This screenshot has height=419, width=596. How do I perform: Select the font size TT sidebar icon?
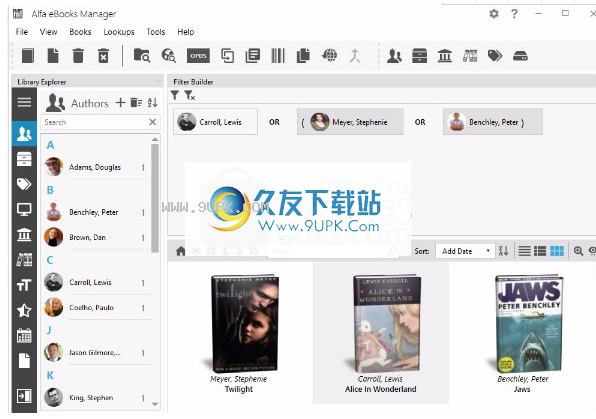point(24,285)
